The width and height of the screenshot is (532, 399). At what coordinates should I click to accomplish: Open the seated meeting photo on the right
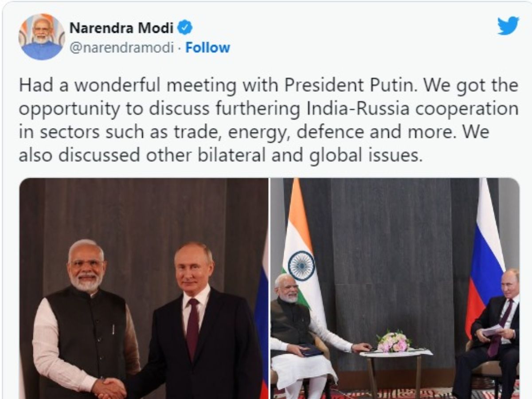[x=395, y=288]
